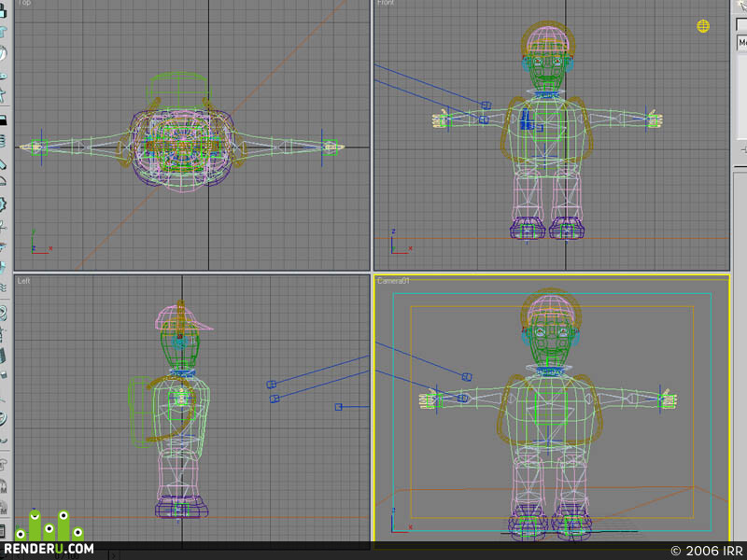Click the Top viewport label
Image resolution: width=747 pixels, height=560 pixels.
24,3
